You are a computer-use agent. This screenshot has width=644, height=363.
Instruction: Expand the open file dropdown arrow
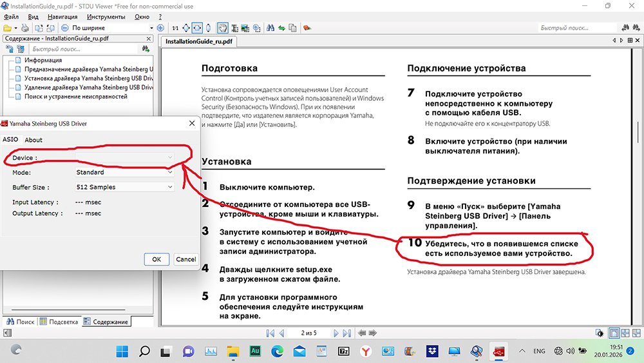pos(15,28)
